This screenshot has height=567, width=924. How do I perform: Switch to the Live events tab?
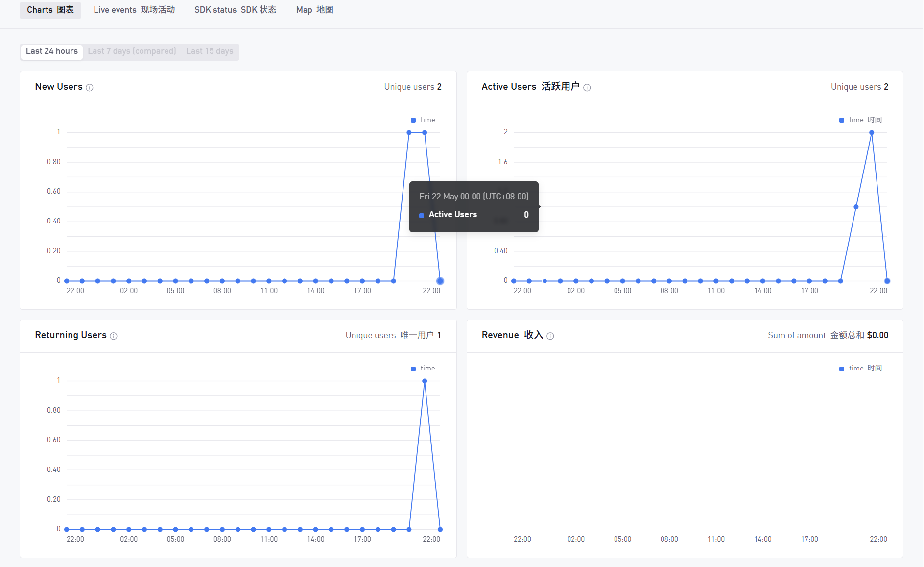[x=134, y=10]
